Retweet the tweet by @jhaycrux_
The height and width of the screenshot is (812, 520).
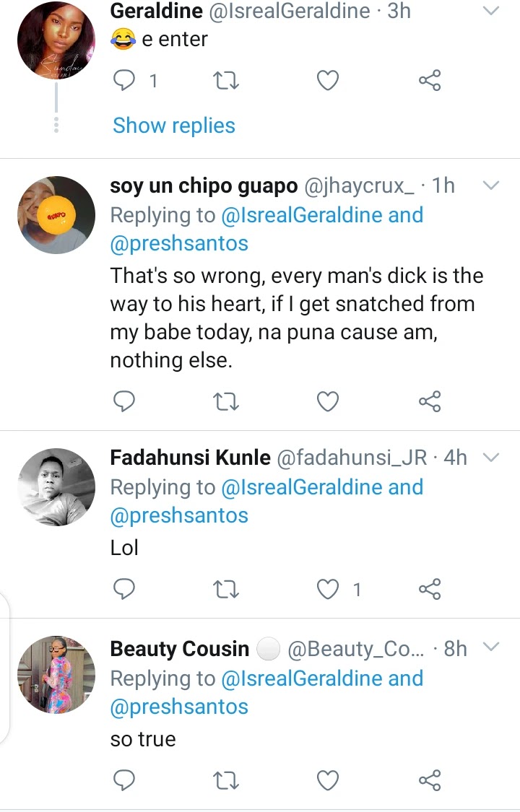227,401
